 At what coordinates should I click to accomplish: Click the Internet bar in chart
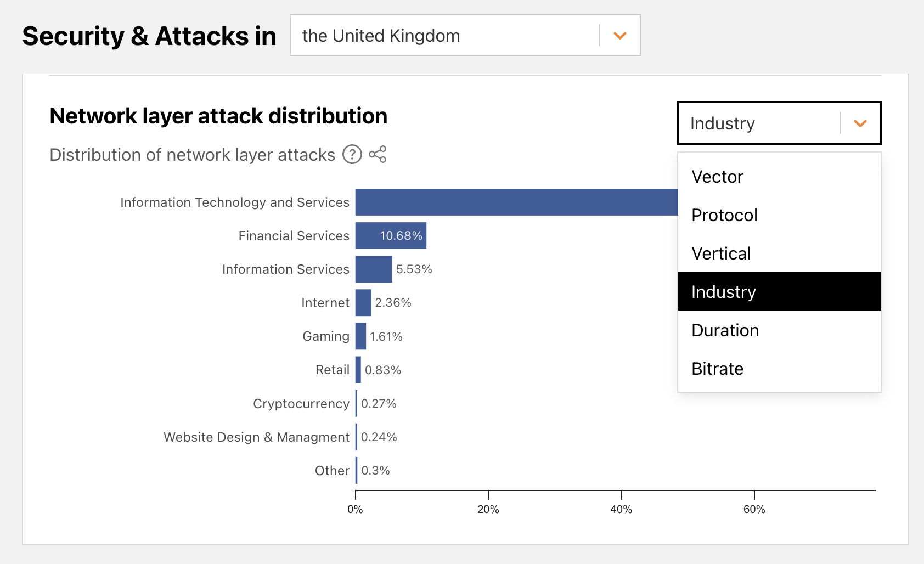tap(363, 303)
